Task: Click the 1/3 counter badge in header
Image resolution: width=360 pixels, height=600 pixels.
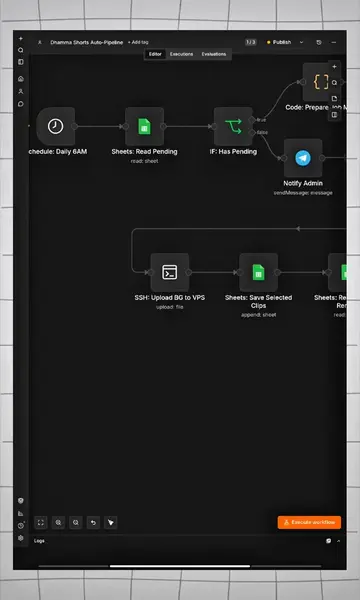Action: click(x=251, y=42)
